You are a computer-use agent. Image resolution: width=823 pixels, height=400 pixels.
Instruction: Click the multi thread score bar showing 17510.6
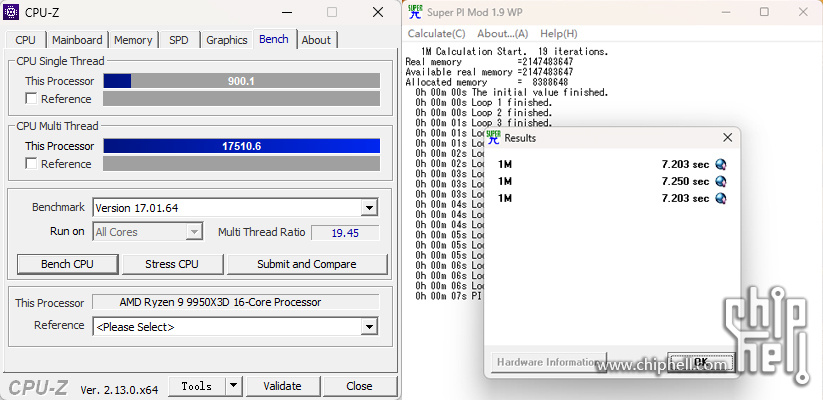click(x=241, y=146)
